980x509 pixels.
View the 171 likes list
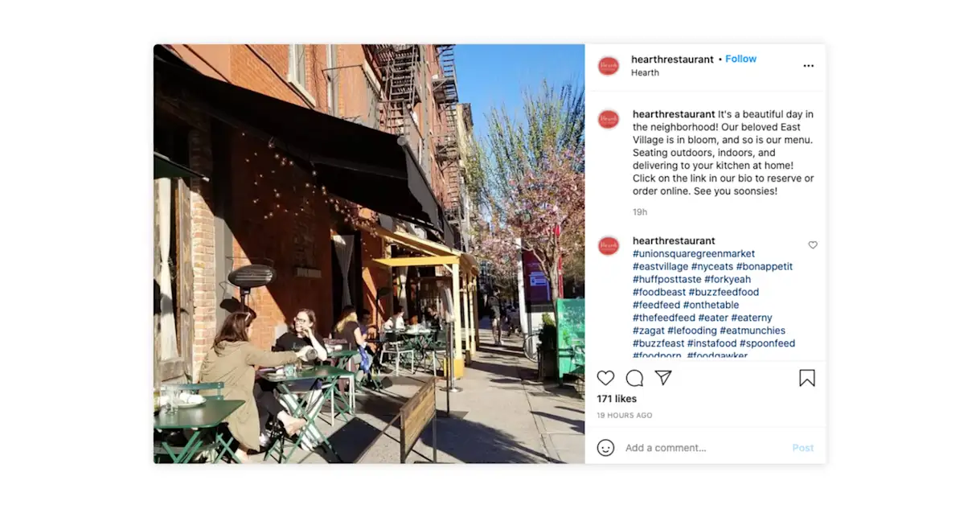click(x=617, y=399)
